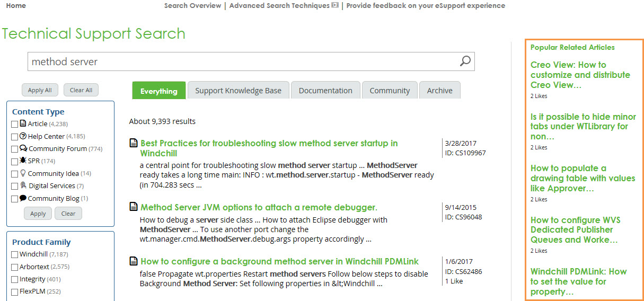
Task: Click Apply button under Content Type
Action: (38, 214)
